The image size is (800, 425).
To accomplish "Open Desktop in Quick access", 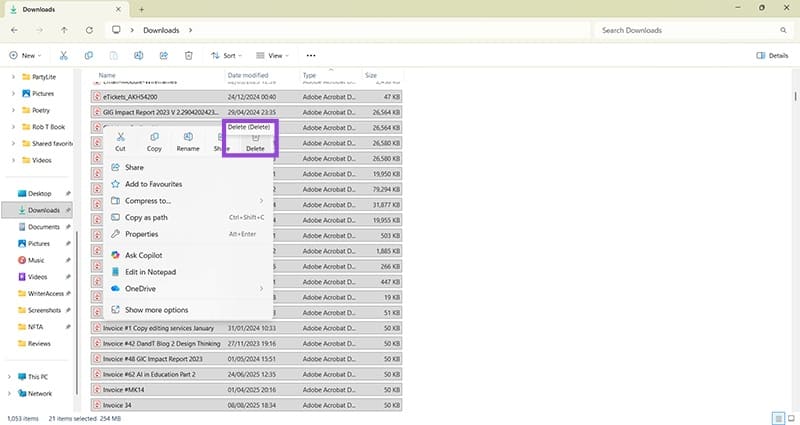I will click(37, 193).
